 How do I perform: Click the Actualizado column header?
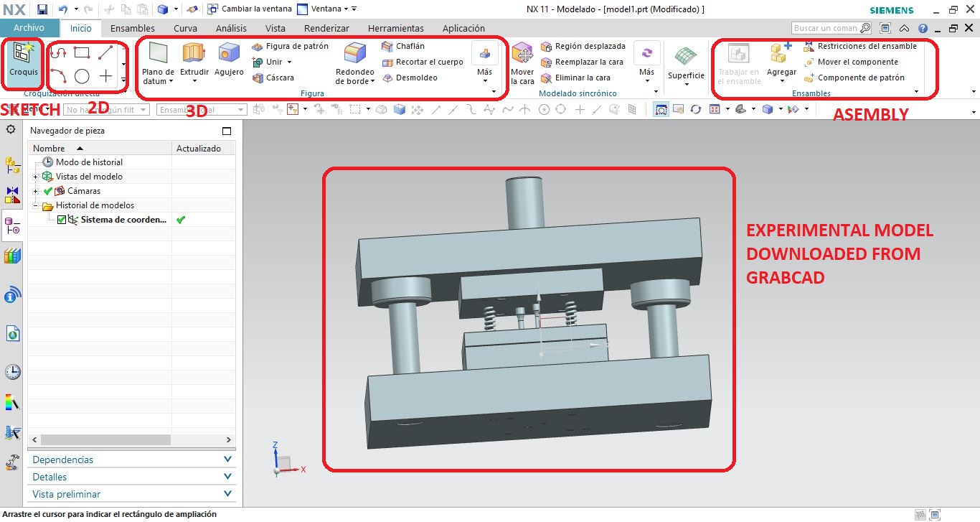point(204,148)
